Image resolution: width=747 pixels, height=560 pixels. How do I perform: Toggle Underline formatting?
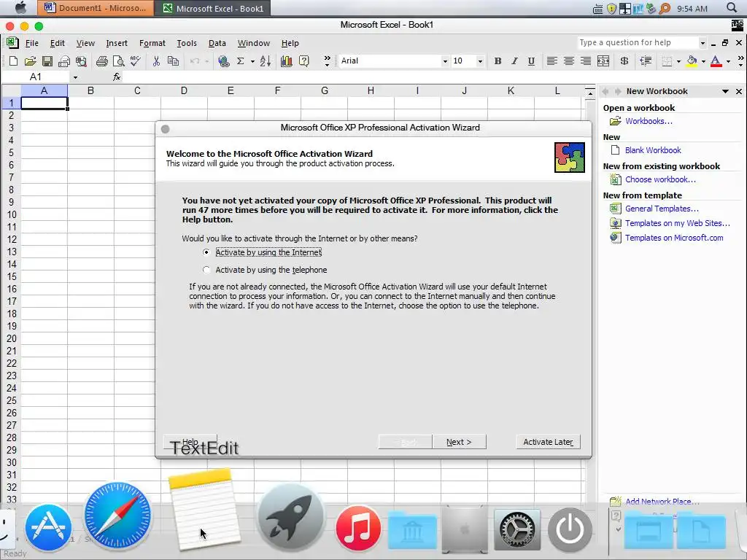(531, 61)
